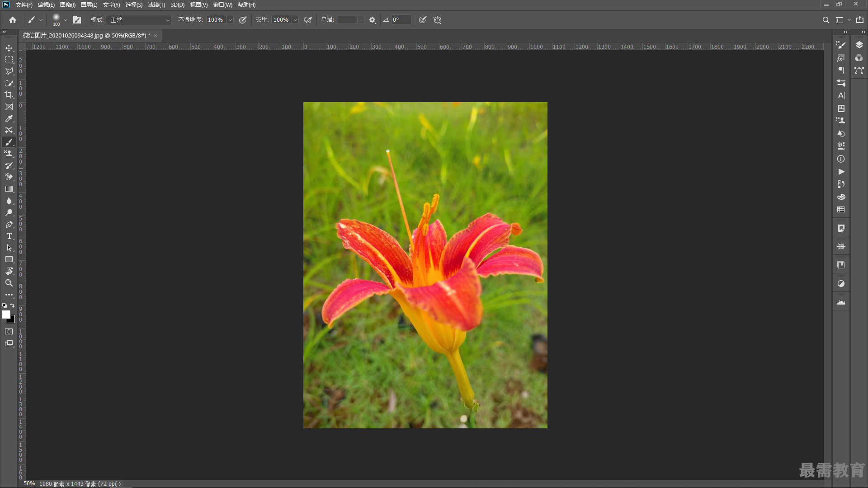
Task: Select the Zoom tool
Action: [9, 283]
